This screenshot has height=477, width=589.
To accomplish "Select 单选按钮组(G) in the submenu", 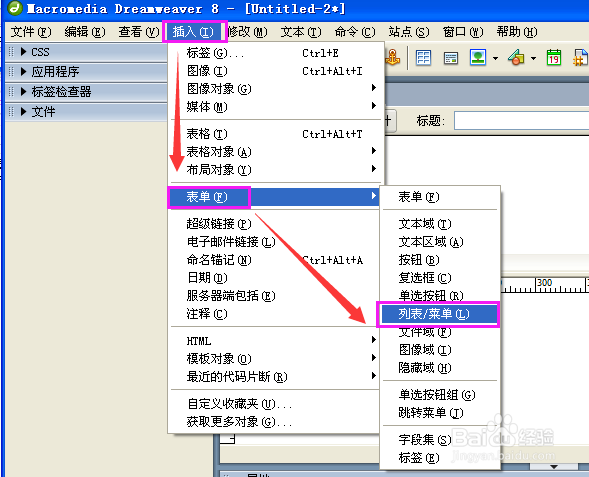I will pyautogui.click(x=440, y=395).
